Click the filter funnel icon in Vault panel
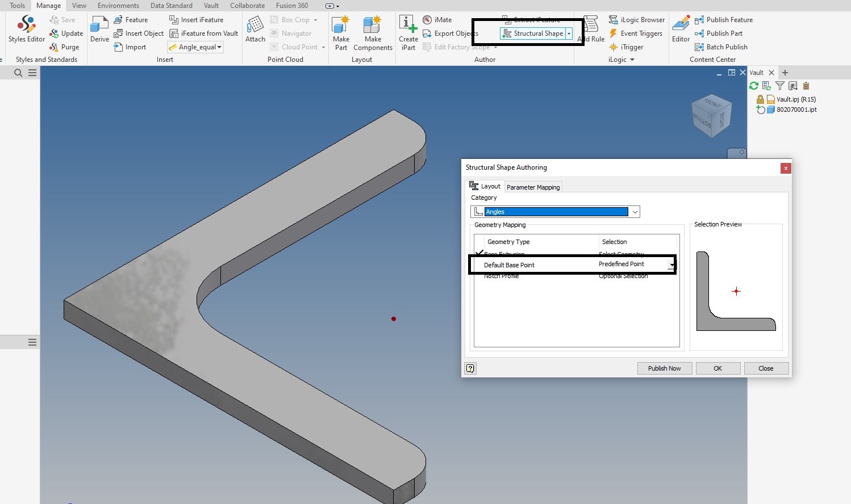This screenshot has width=851, height=504. (780, 86)
